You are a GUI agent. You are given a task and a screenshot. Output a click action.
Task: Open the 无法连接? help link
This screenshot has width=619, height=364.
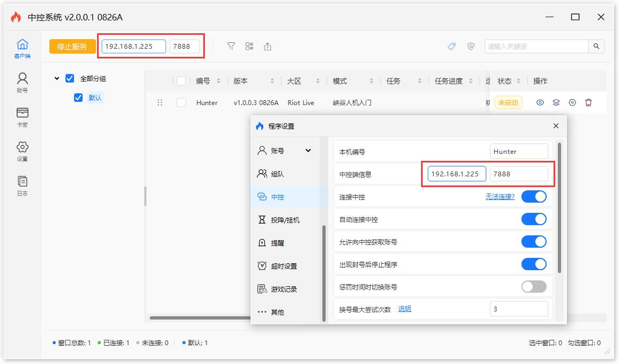(500, 197)
